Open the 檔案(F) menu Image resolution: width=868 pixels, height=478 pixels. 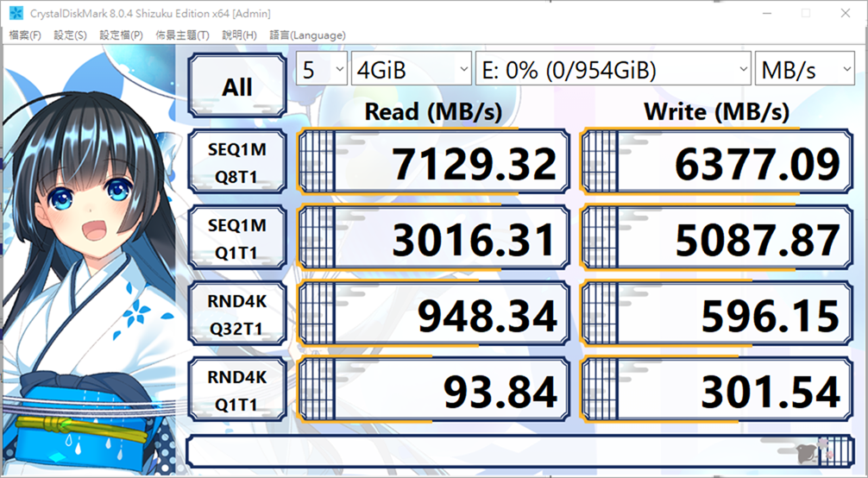[25, 35]
